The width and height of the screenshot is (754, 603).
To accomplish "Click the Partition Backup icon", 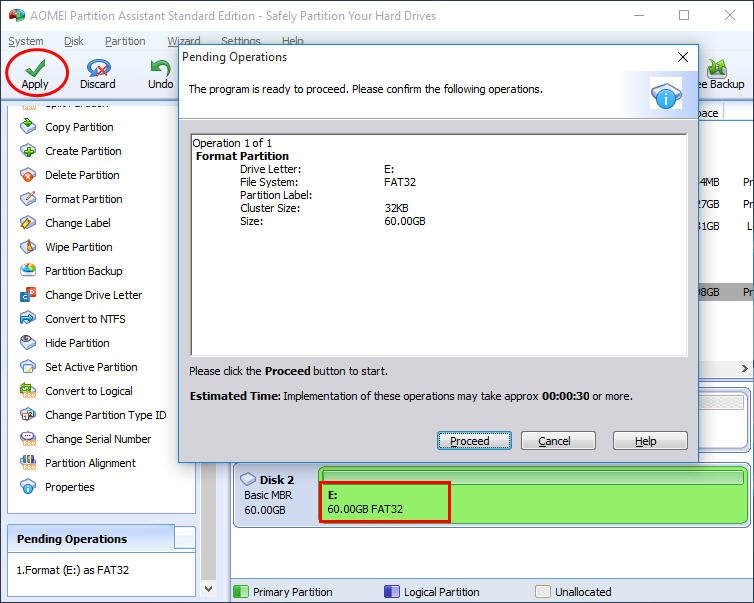I will click(28, 271).
